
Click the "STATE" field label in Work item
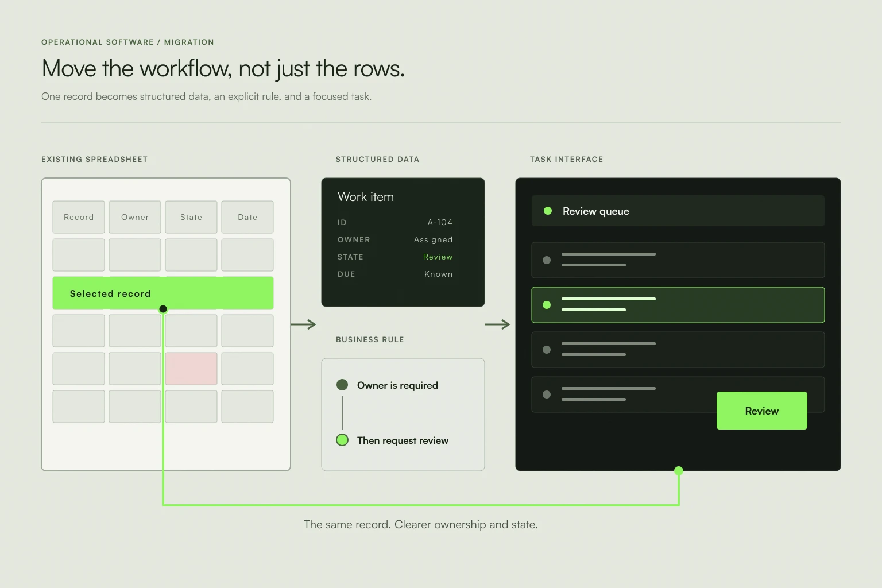[x=350, y=257]
